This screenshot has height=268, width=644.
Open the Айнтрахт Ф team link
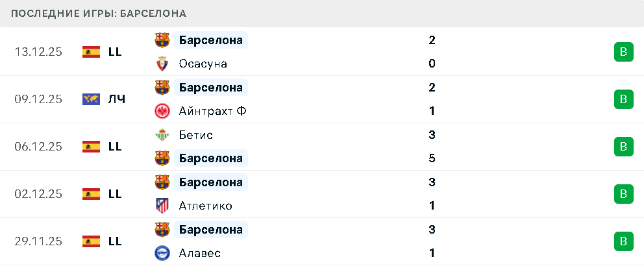(x=212, y=111)
